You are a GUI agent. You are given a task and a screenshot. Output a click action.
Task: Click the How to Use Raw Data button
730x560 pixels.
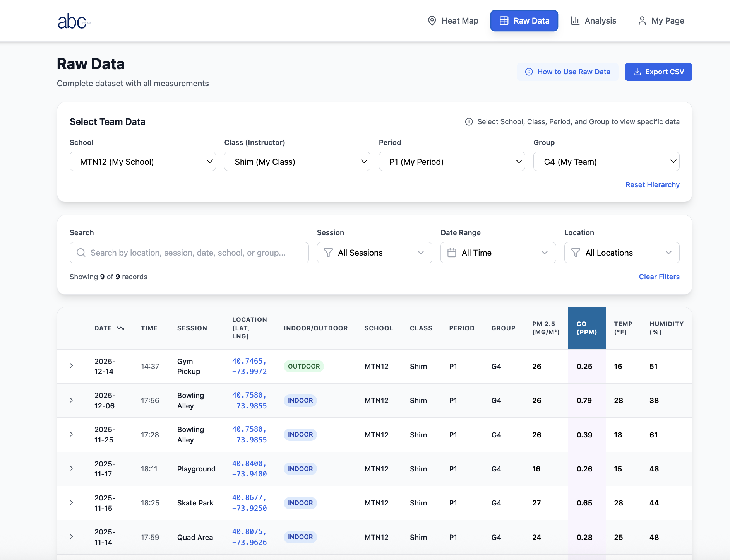(567, 72)
